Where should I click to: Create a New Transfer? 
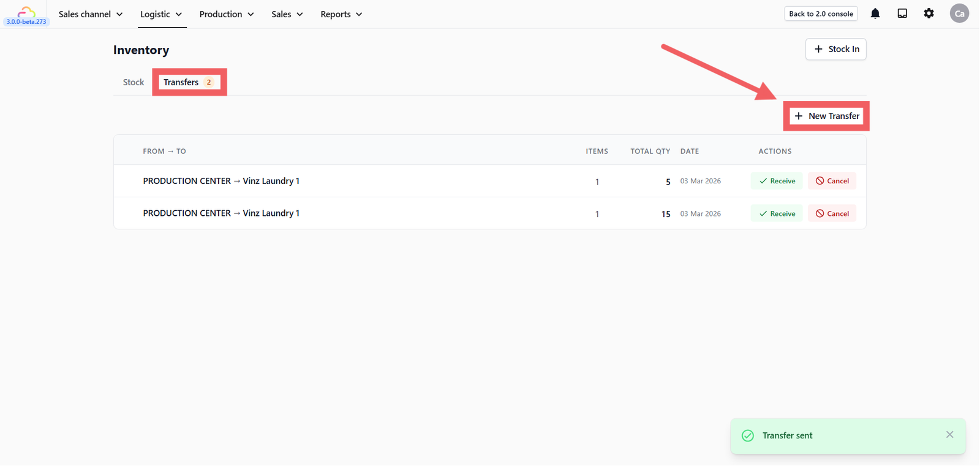[x=826, y=116]
